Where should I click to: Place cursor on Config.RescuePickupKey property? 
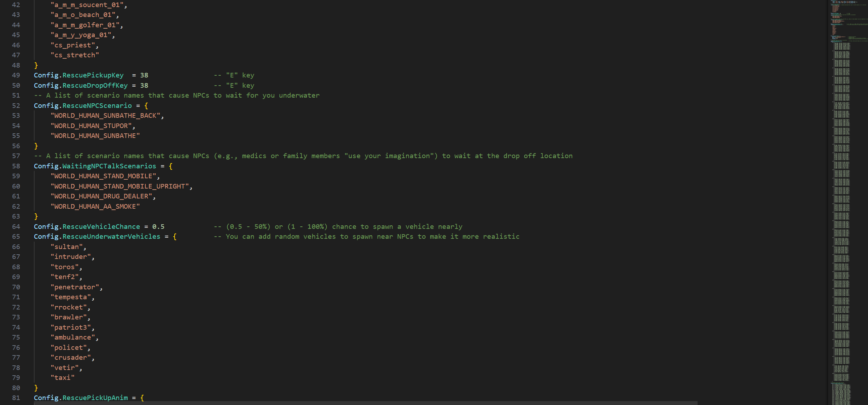click(x=79, y=75)
